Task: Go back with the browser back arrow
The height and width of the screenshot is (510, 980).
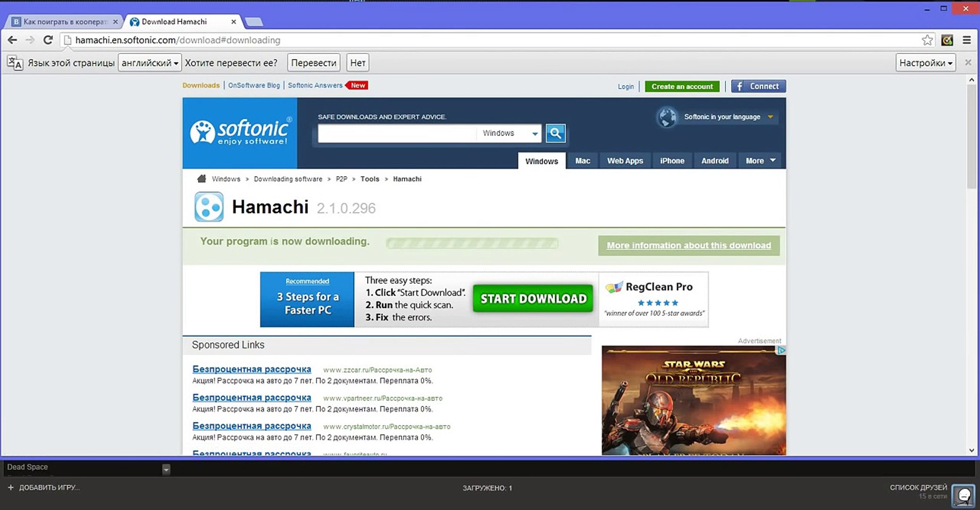Action: click(13, 40)
